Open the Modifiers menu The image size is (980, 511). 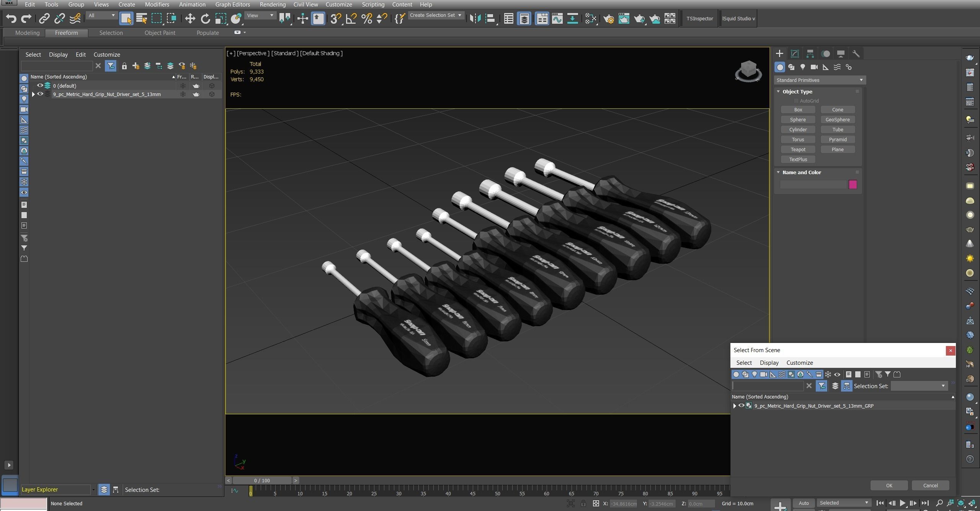[x=157, y=5]
